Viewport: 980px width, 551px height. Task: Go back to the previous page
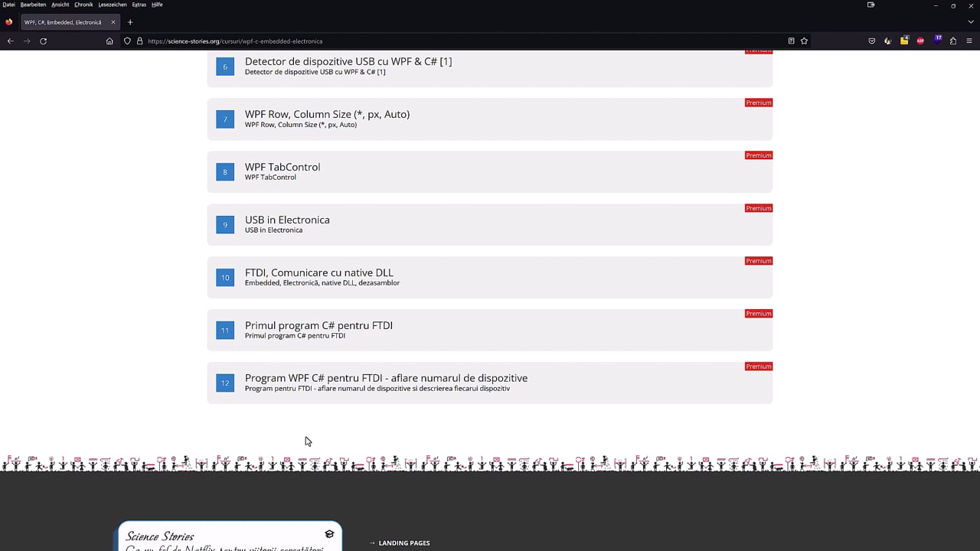pos(10,41)
